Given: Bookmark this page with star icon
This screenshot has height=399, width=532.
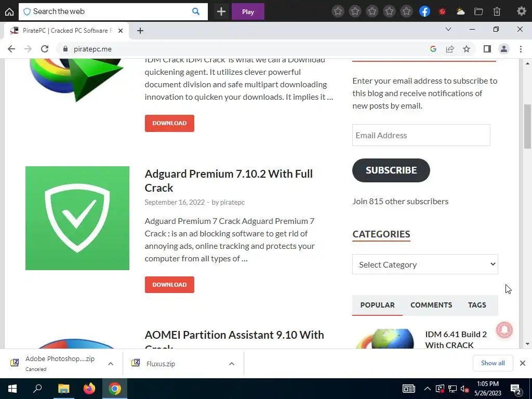Looking at the screenshot, I should [467, 49].
